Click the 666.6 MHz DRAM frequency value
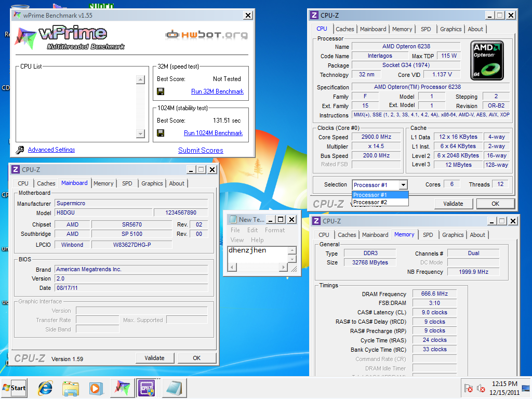532x399 pixels. pyautogui.click(x=434, y=294)
